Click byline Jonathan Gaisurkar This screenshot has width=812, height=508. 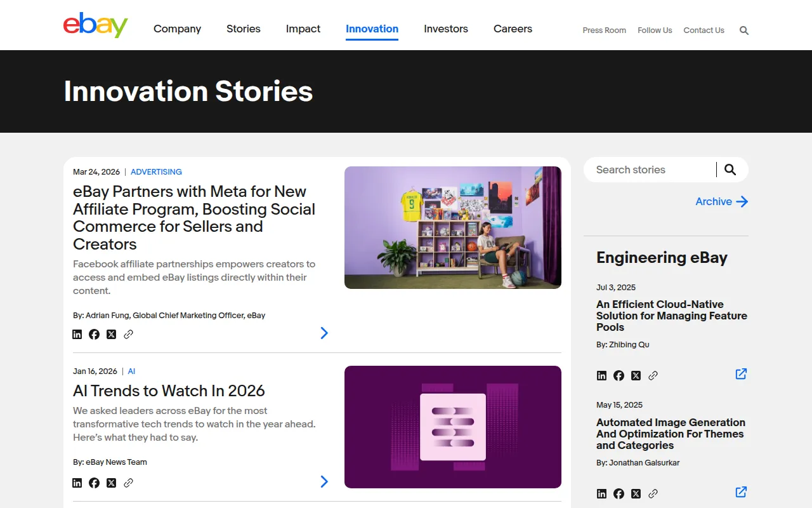pos(638,462)
